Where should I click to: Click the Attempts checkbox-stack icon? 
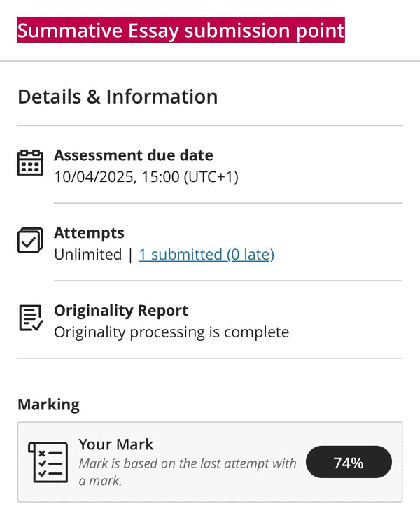coord(30,240)
